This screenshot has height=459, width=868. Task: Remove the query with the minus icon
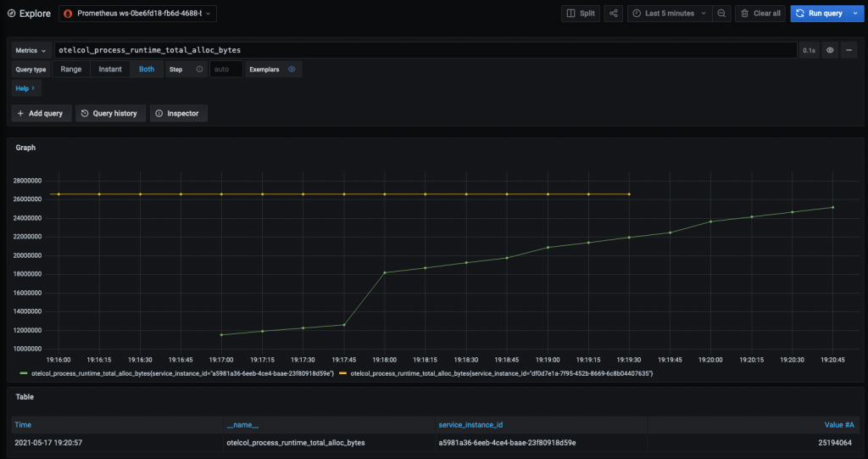[x=849, y=51]
